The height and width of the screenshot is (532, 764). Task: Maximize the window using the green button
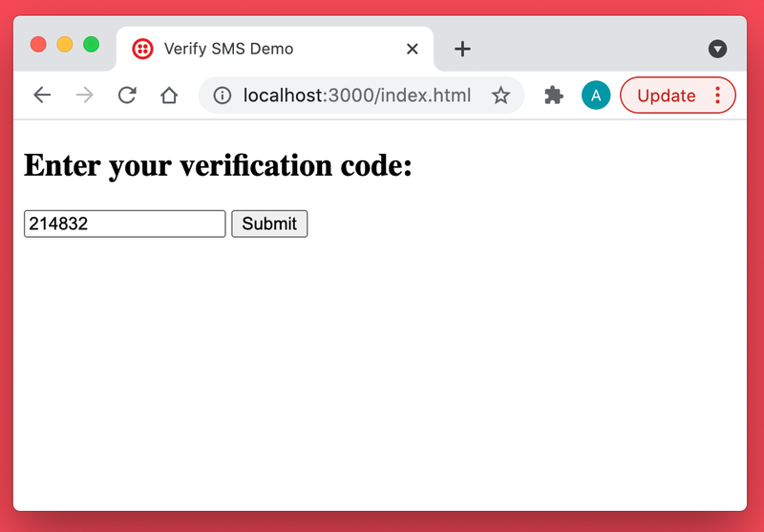tap(92, 44)
